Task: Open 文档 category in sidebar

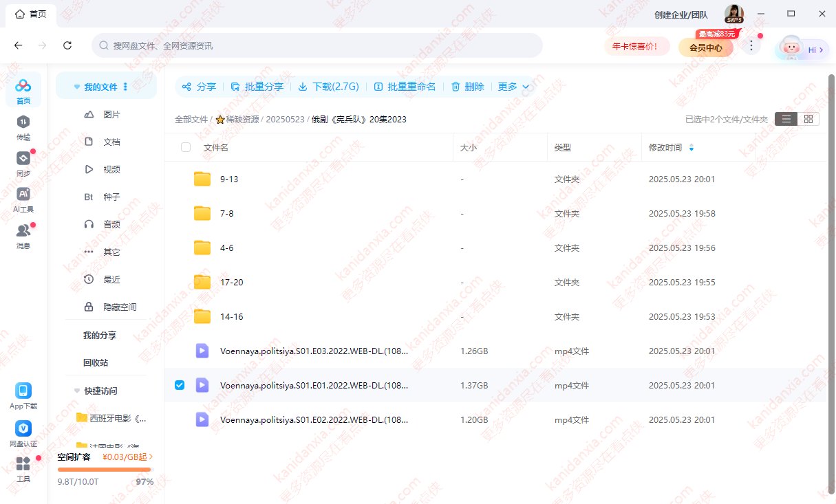Action: coord(111,142)
